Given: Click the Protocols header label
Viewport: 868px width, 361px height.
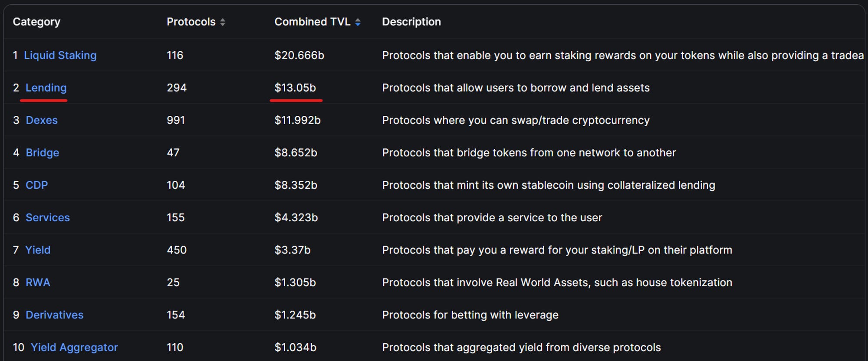Looking at the screenshot, I should point(191,22).
